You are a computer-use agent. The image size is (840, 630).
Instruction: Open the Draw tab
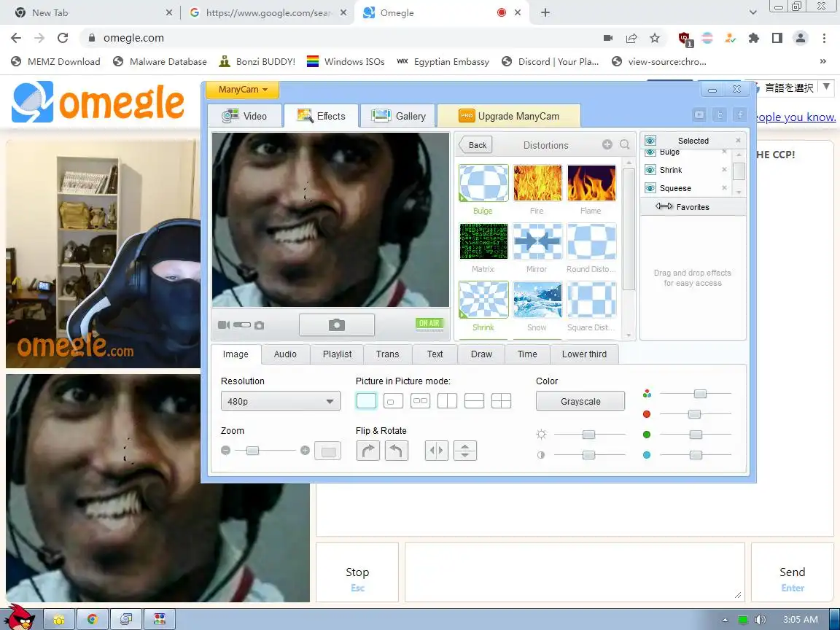point(481,354)
